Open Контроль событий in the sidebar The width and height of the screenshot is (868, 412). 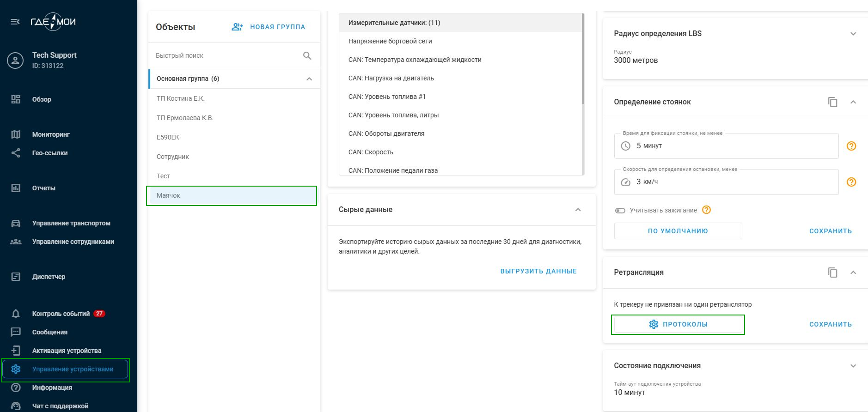point(61,314)
